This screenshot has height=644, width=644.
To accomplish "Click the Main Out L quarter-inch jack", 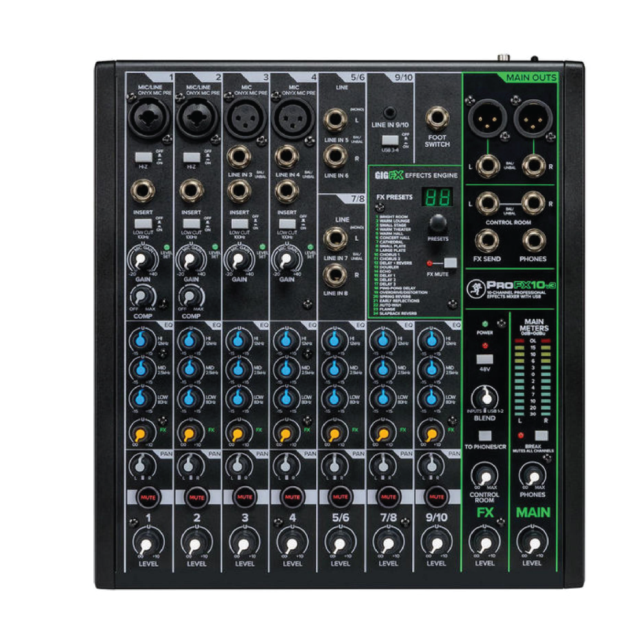I will (488, 166).
